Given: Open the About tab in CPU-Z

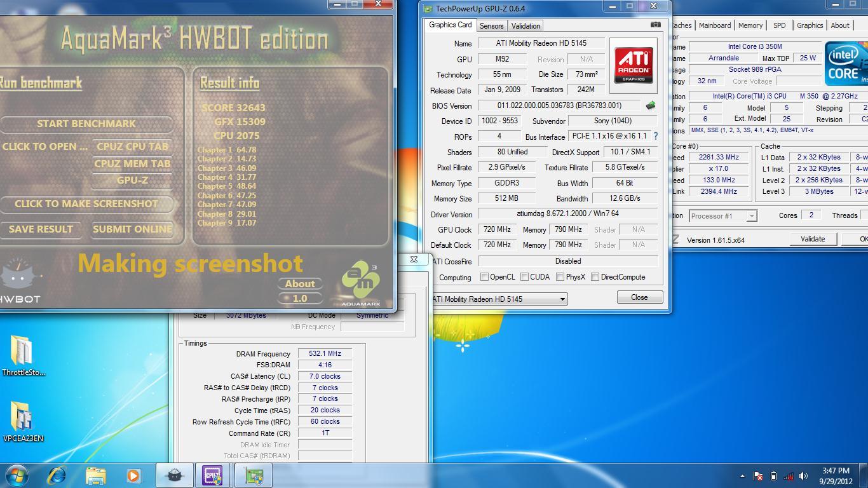Looking at the screenshot, I should 840,25.
